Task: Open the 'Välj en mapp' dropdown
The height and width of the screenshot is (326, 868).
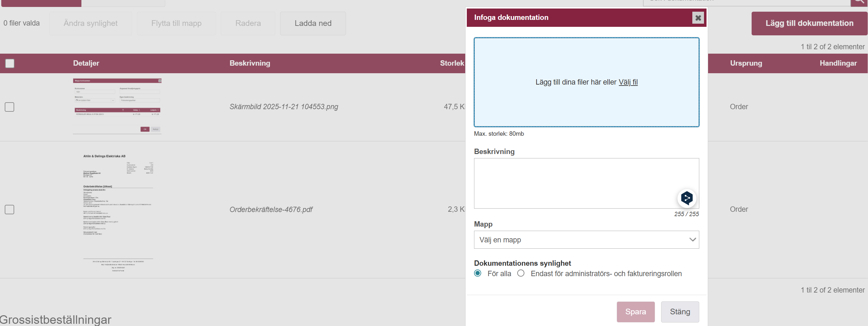Action: pyautogui.click(x=586, y=240)
